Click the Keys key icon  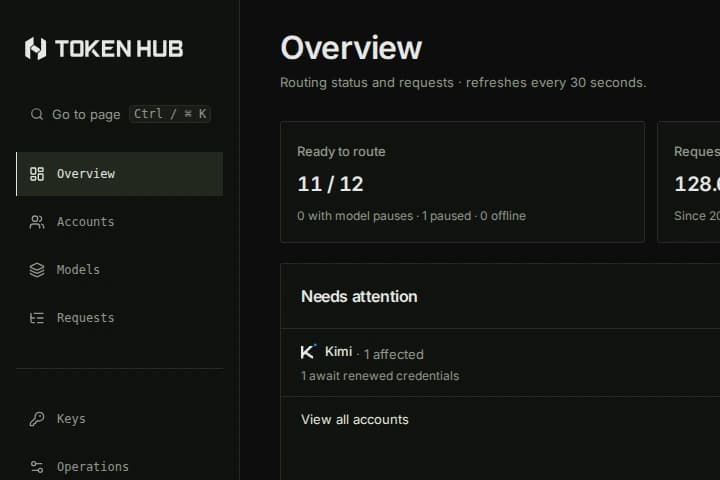37,419
